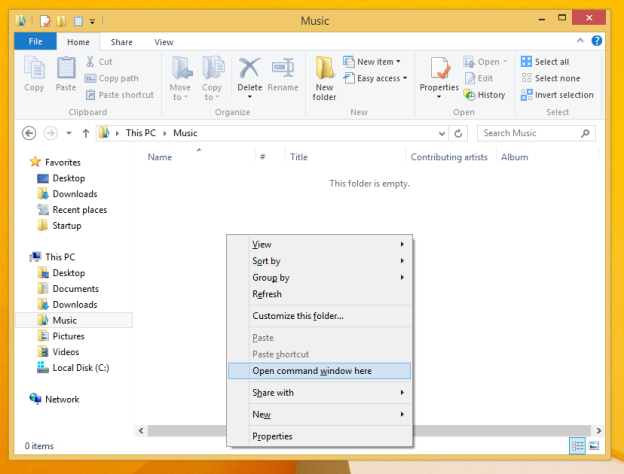Click the Cut scissors button
The height and width of the screenshot is (474, 624).
point(99,62)
